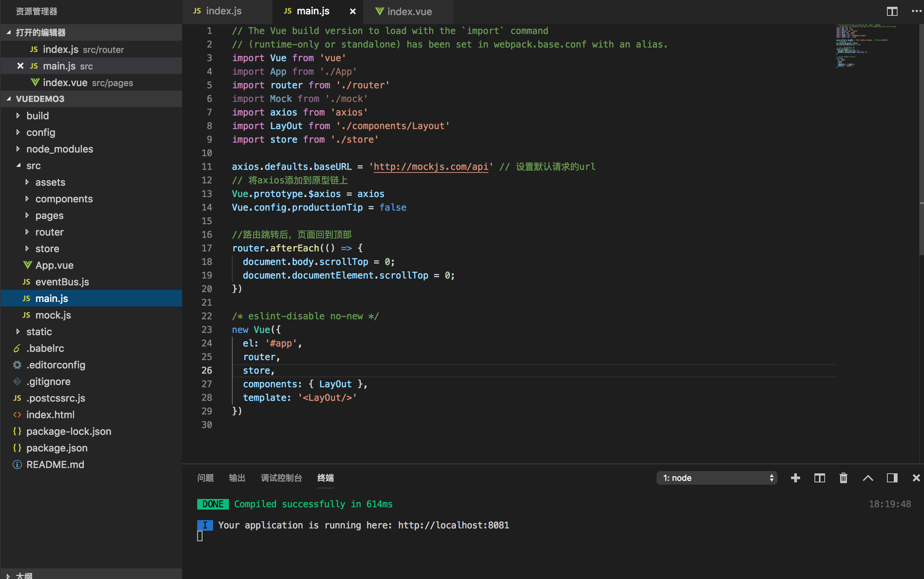Viewport: 924px width, 579px height.
Task: Open eventBus.js in the file tree
Action: (x=91, y=282)
